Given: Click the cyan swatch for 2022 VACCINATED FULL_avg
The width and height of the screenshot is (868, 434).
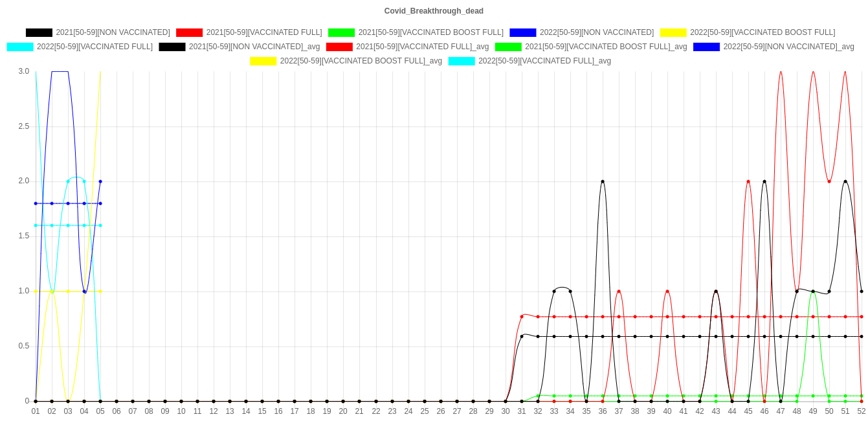Looking at the screenshot, I should pyautogui.click(x=461, y=61).
